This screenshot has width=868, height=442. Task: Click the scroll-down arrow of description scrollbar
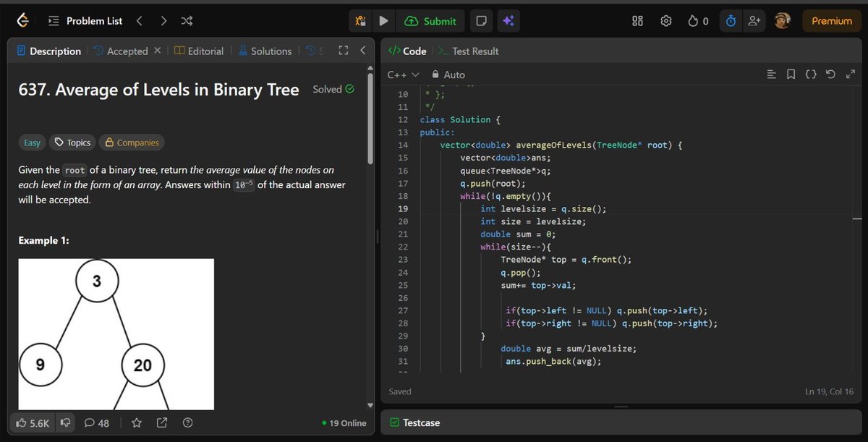[370, 405]
